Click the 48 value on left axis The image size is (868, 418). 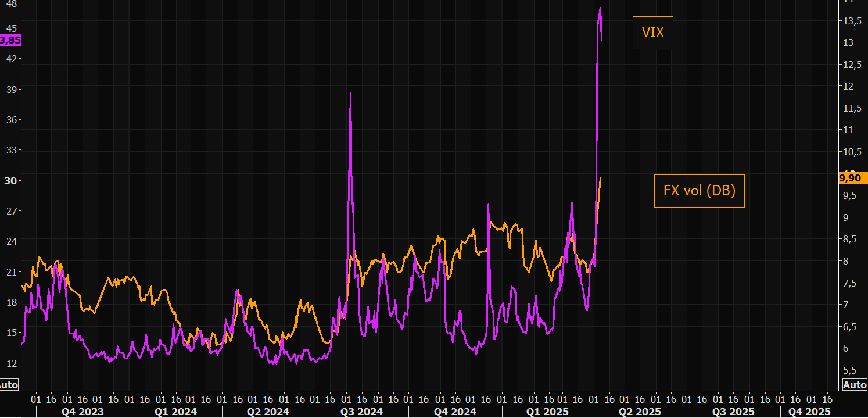click(x=11, y=3)
